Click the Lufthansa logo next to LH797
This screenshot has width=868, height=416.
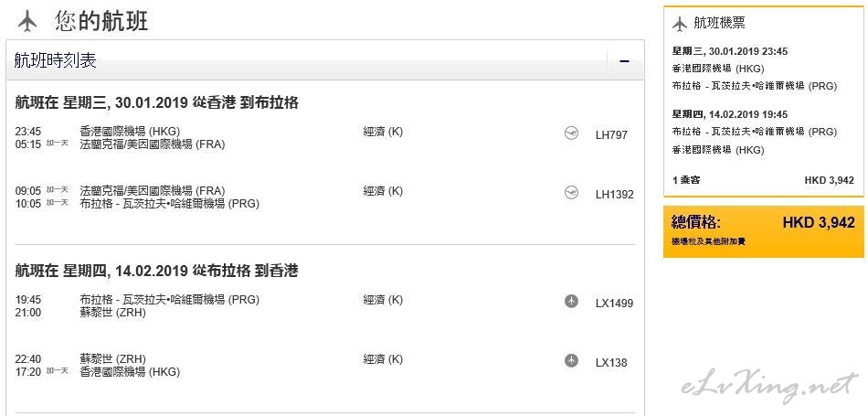pos(571,133)
